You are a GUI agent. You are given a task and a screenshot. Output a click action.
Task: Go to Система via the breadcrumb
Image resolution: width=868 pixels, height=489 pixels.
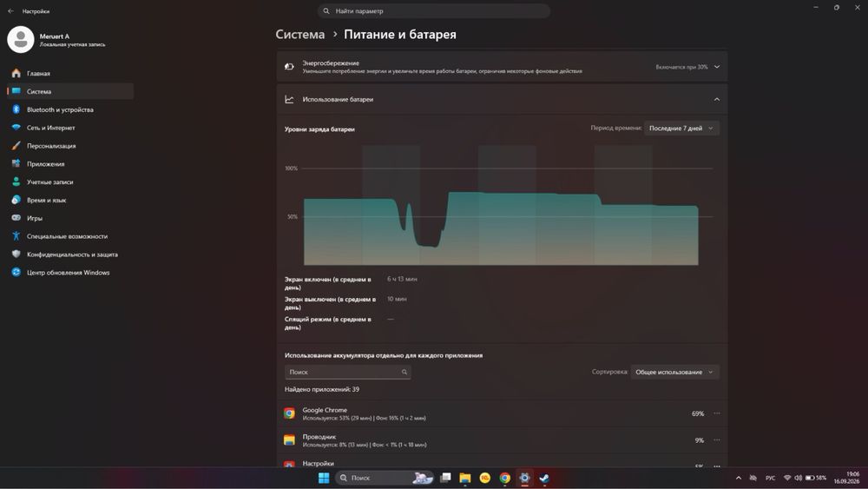[300, 35]
